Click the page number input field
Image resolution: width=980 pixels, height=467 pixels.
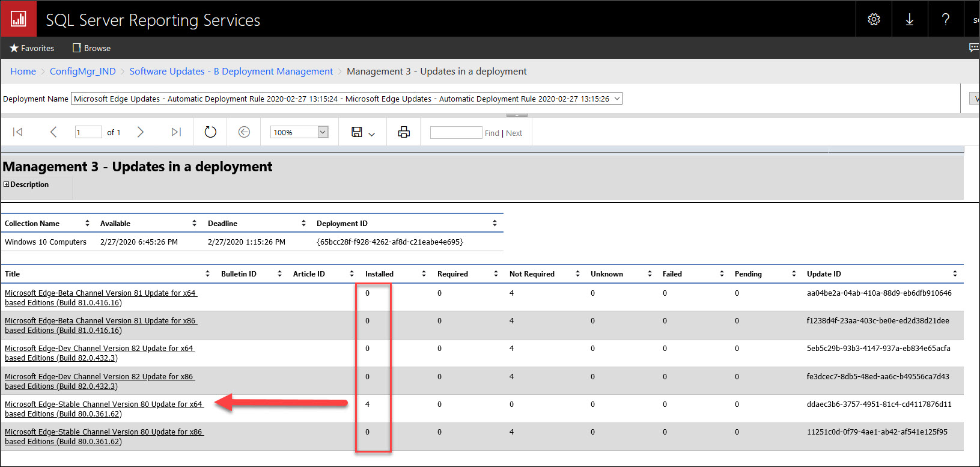coord(88,132)
